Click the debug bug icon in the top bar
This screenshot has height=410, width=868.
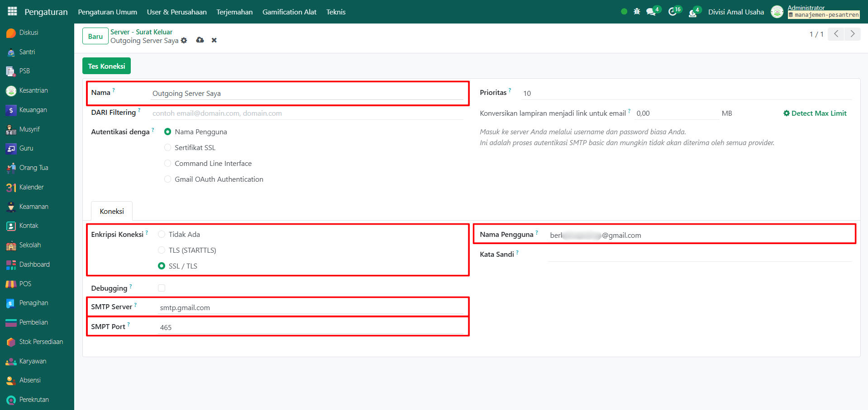637,12
